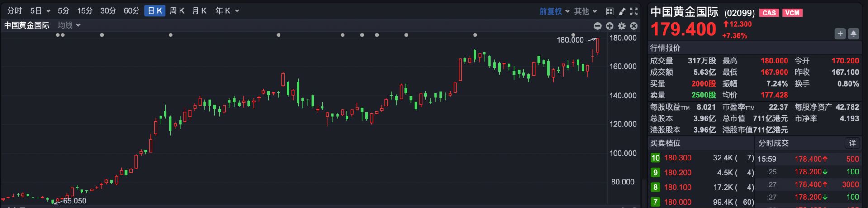Open trade details via 详 button

coord(852,143)
